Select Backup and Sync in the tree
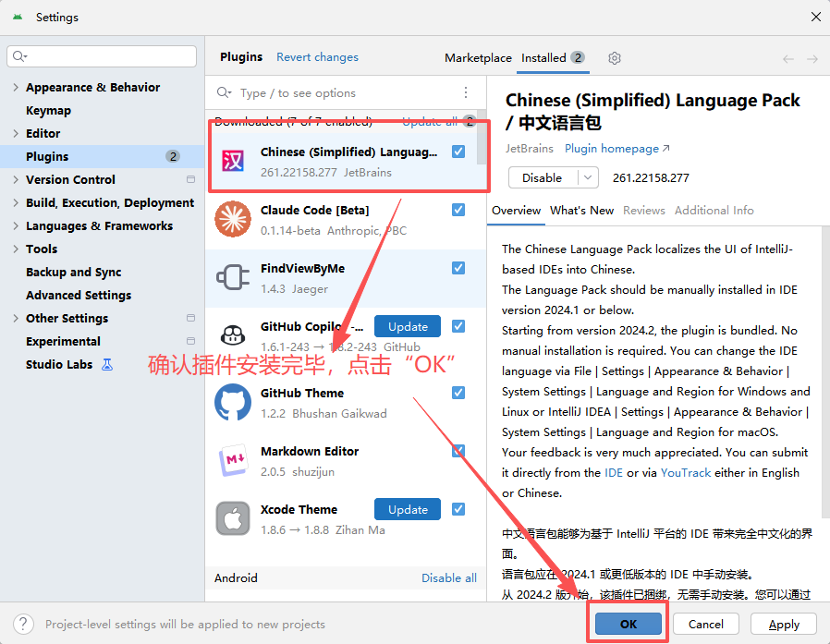This screenshot has width=830, height=644. pyautogui.click(x=74, y=272)
